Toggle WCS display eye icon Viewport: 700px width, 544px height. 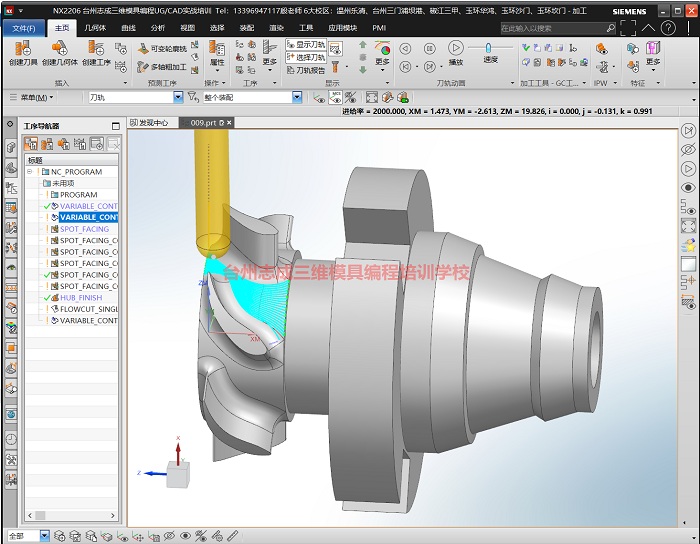click(x=319, y=97)
